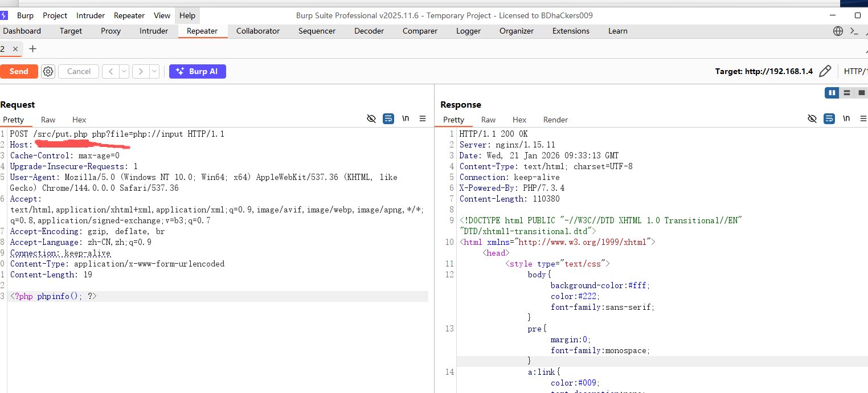Select Repeater tab numbered 2
The width and height of the screenshot is (868, 393).
3,49
